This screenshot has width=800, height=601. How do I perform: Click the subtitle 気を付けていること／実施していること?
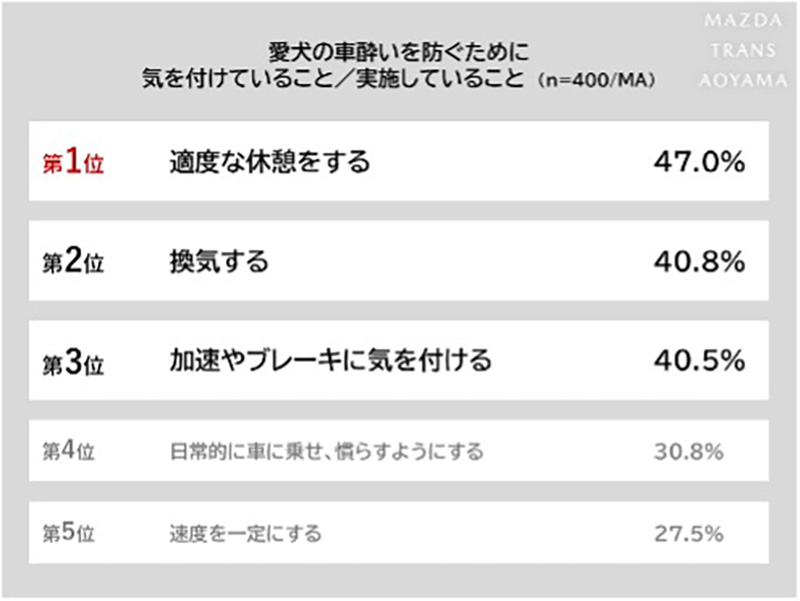click(334, 79)
